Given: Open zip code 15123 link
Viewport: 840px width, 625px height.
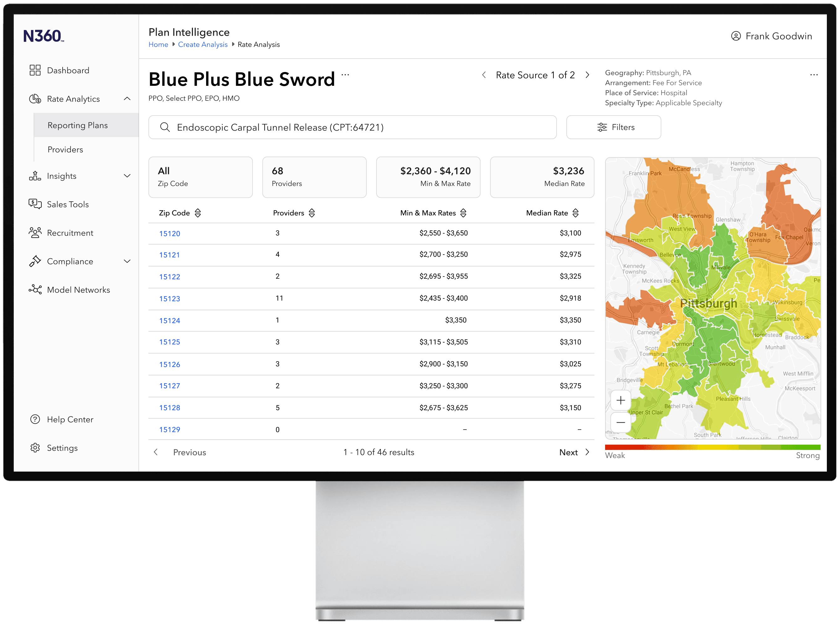Looking at the screenshot, I should point(169,298).
